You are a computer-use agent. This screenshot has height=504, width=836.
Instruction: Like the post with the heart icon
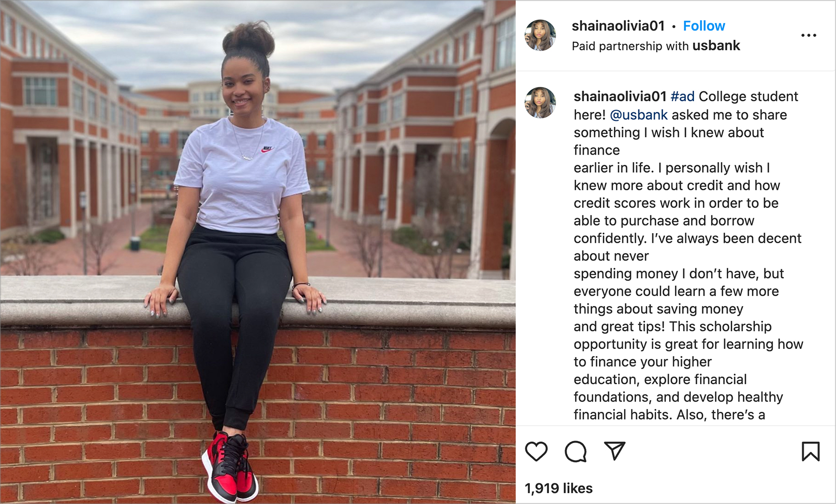[x=536, y=451]
